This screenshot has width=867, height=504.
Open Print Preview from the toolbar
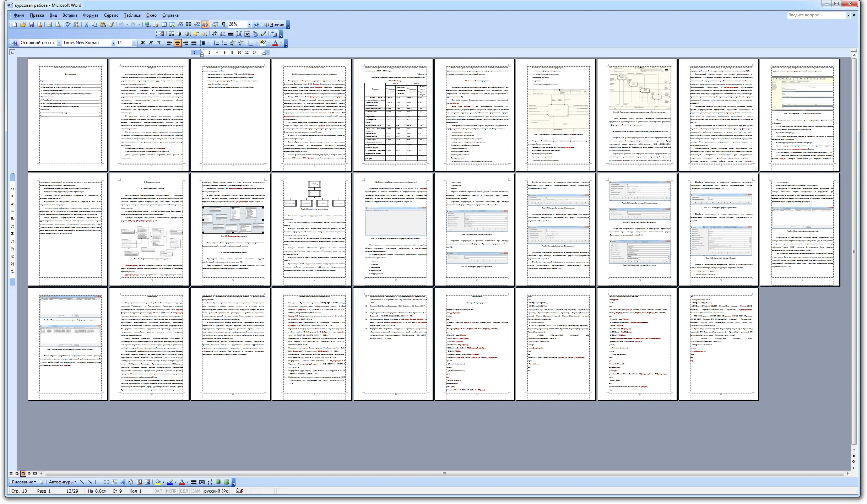tap(58, 25)
